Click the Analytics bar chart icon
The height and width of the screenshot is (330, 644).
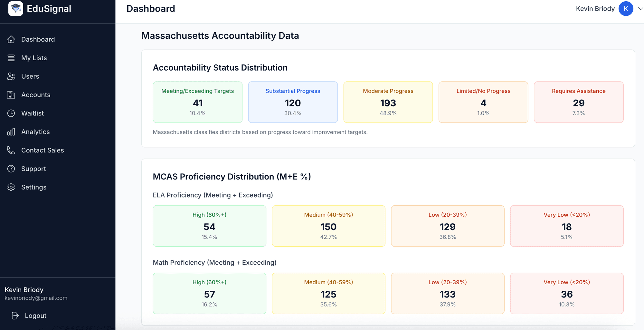(11, 132)
